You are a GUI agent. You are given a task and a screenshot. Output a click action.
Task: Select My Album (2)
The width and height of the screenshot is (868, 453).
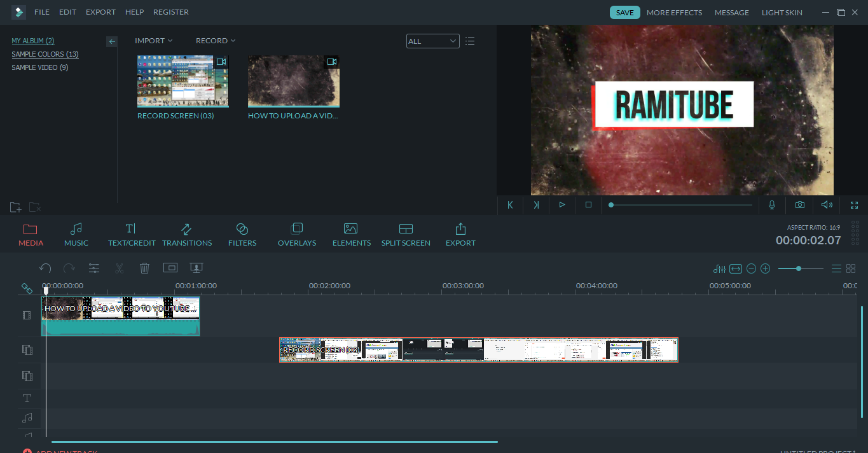point(33,41)
